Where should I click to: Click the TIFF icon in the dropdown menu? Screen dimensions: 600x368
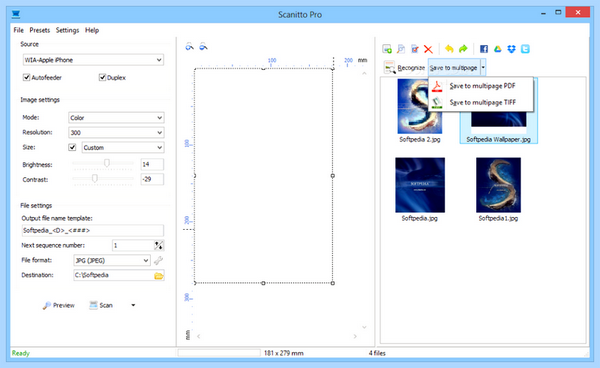pos(437,103)
